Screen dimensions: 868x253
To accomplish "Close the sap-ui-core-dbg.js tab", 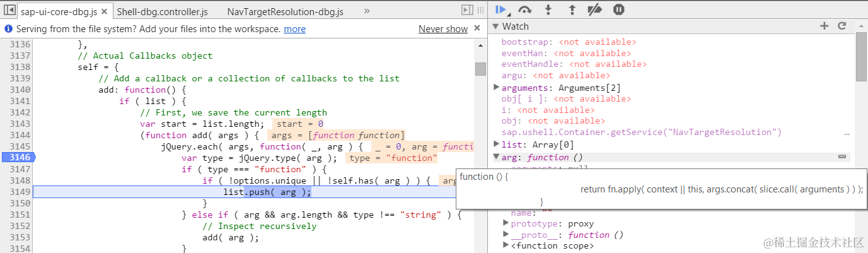I will [x=104, y=11].
